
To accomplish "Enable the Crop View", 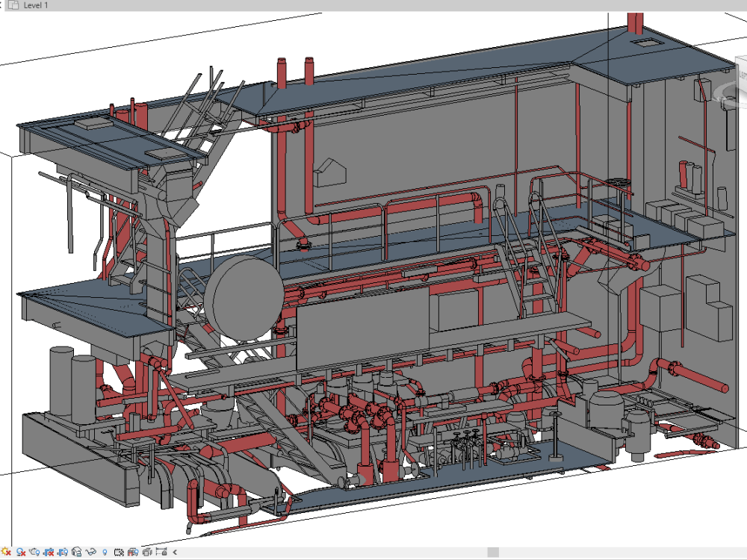I will pos(49,553).
